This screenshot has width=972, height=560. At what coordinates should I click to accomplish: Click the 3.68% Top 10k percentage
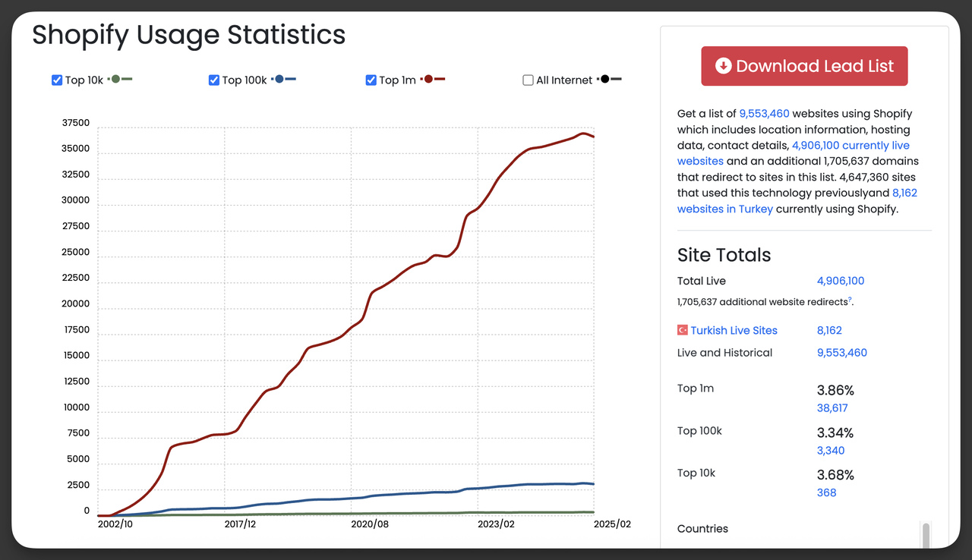click(835, 476)
